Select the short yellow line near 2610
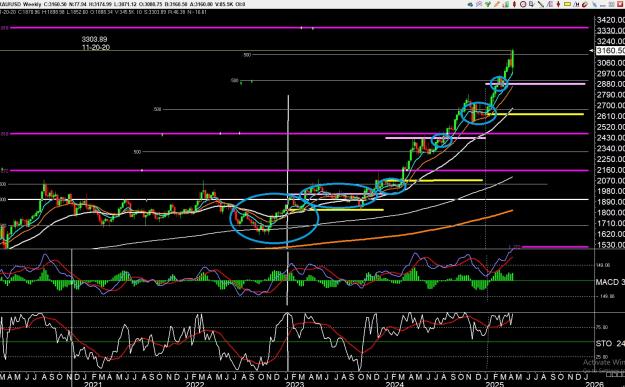625x387 pixels. coord(535,114)
